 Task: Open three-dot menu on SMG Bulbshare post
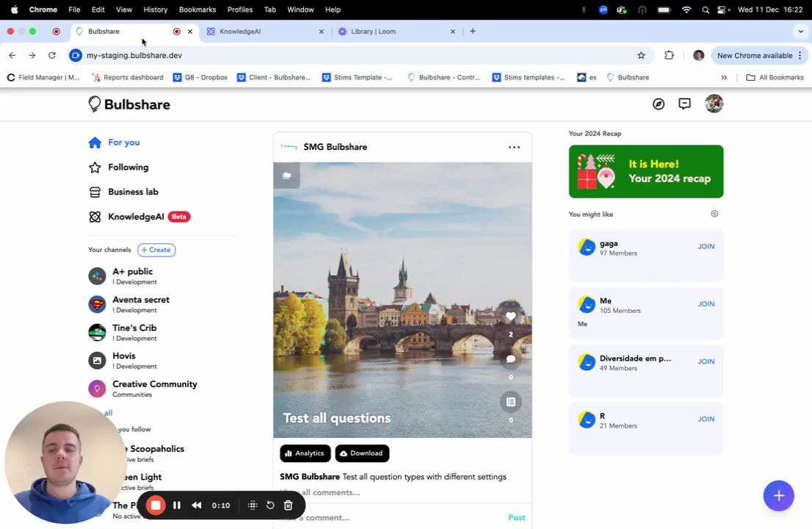514,147
